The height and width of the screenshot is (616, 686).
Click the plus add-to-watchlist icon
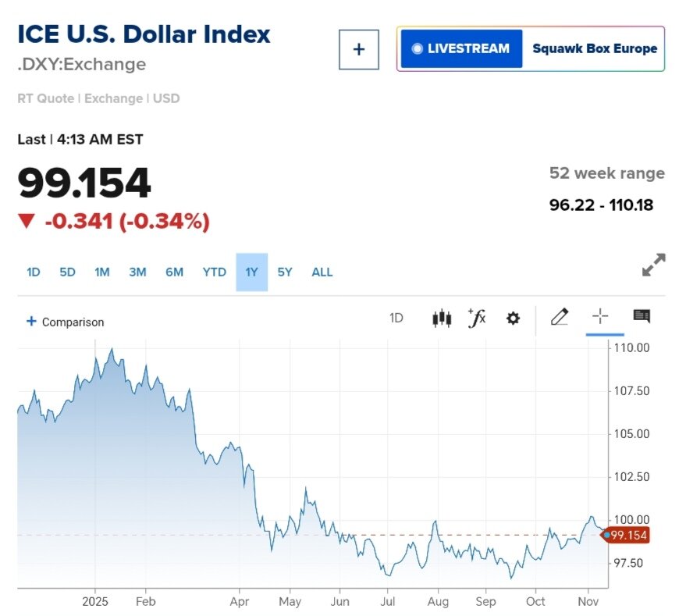(x=359, y=49)
